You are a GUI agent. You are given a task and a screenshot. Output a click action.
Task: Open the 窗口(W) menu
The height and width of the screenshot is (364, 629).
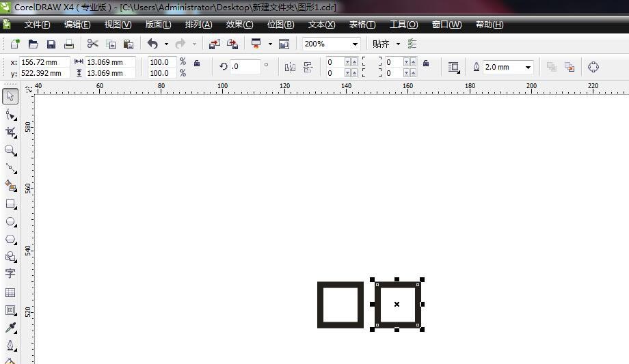447,25
